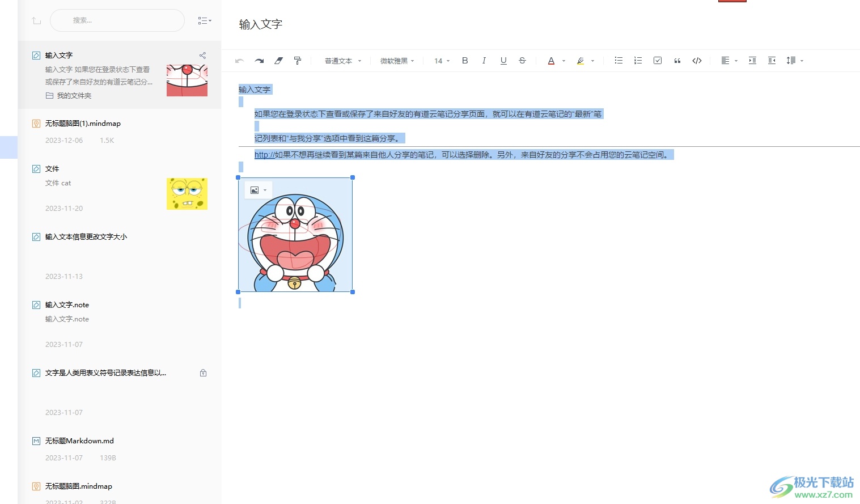
Task: Insert a code block
Action: coord(697,61)
